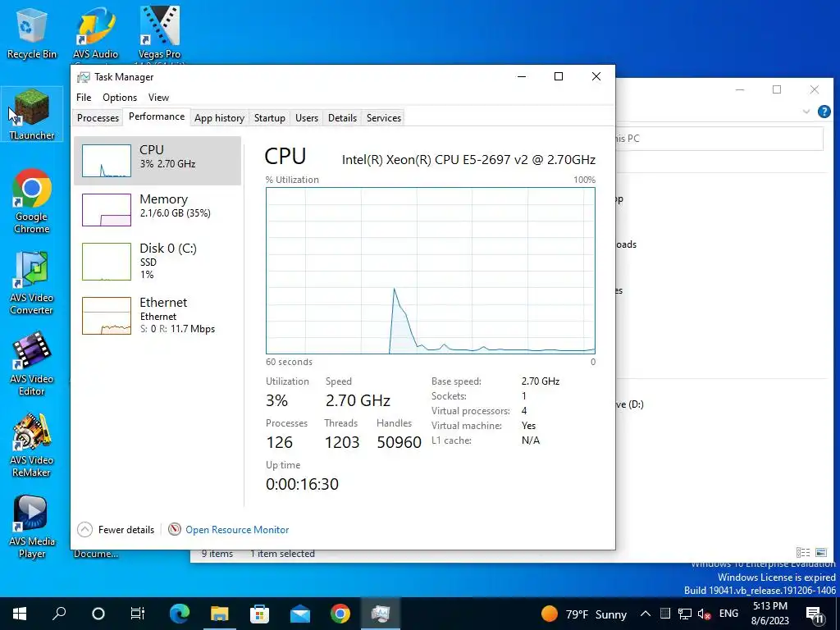Viewport: 840px width, 630px height.
Task: Click the Task Manager taskbar button
Action: (381, 614)
